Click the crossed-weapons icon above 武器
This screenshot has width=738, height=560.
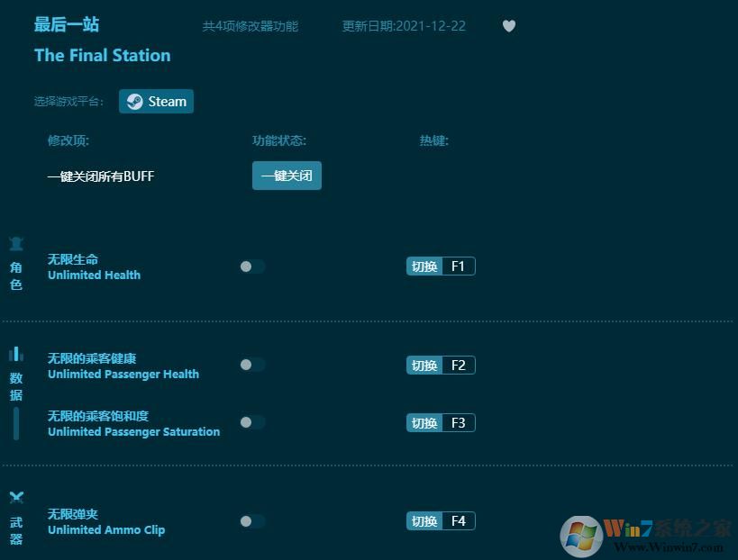[x=15, y=494]
